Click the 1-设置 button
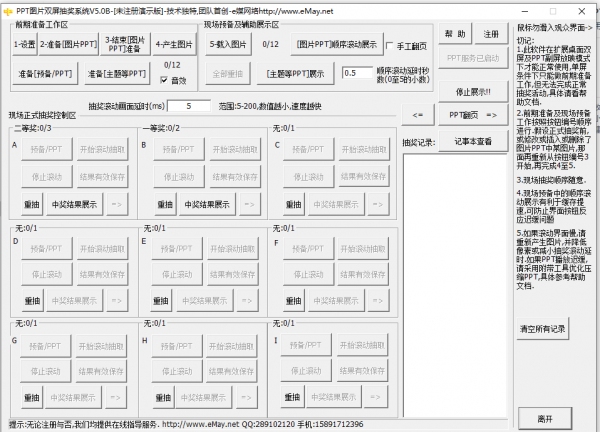The image size is (600, 432). 24,44
